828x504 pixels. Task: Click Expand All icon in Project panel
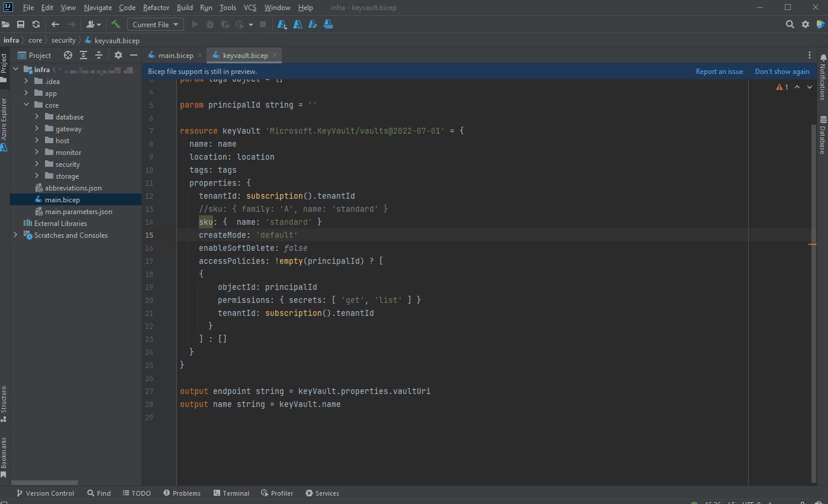[83, 55]
